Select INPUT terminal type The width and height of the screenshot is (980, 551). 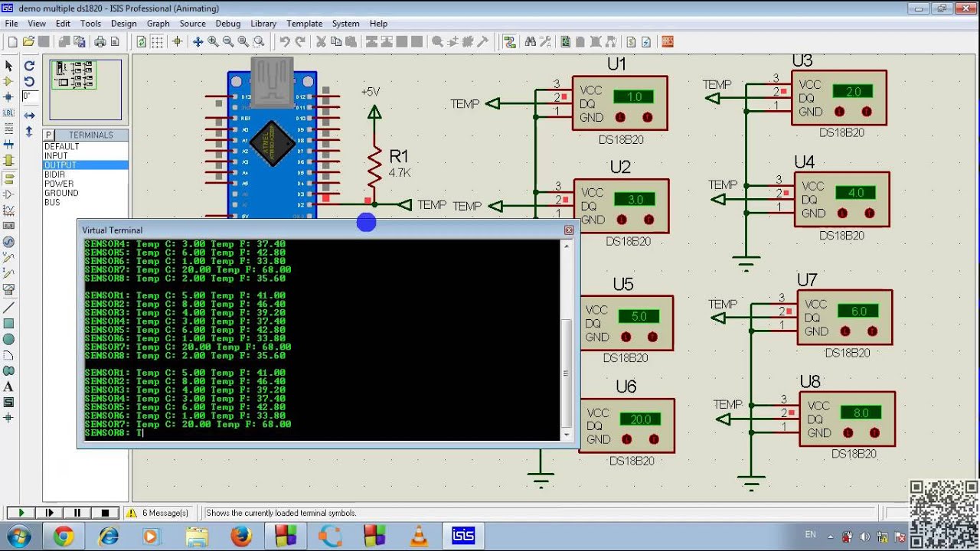[56, 156]
